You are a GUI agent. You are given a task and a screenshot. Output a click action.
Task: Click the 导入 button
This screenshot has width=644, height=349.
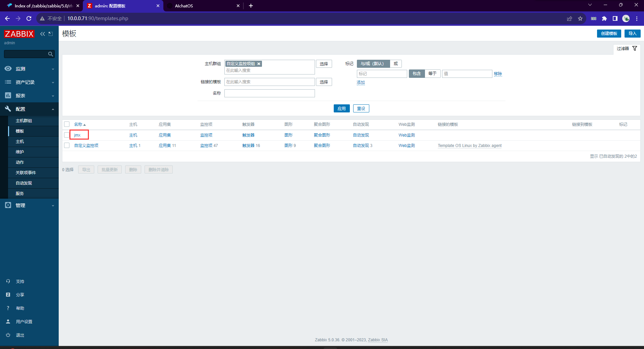[632, 34]
